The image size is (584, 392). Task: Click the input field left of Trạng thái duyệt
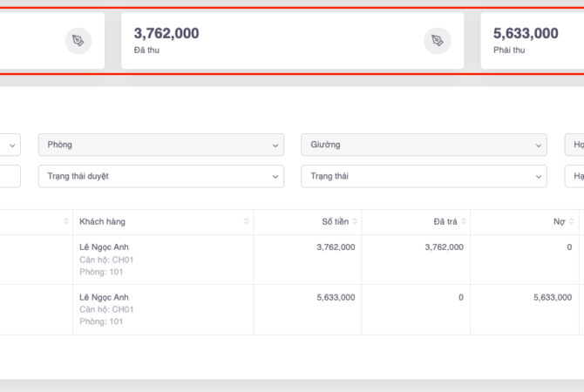click(x=9, y=176)
